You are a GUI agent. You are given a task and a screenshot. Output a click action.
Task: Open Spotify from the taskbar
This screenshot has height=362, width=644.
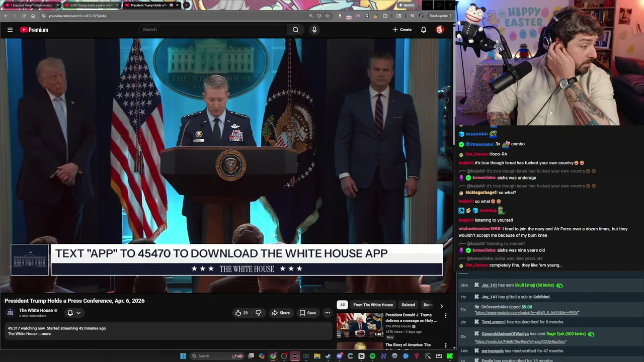372,356
